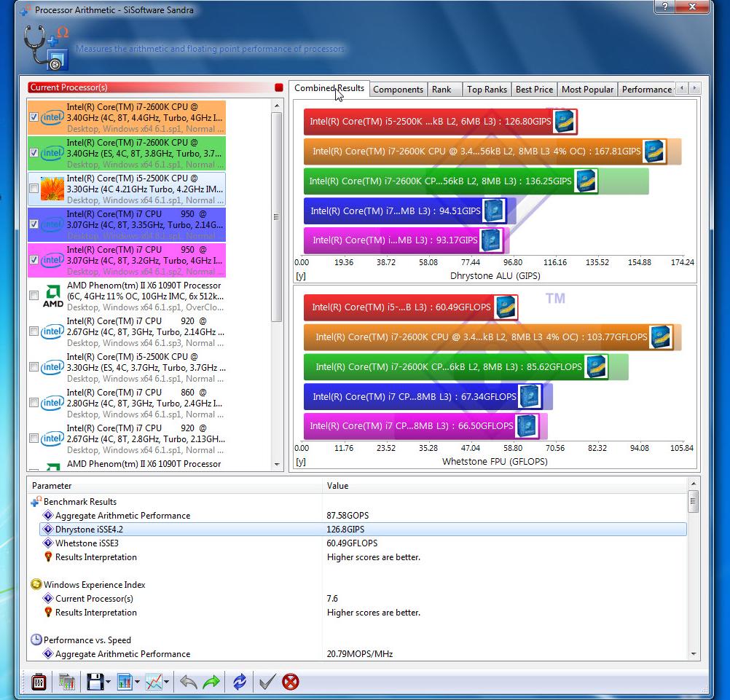
Task: Click the clock icon beside Performance vs. Speed
Action: pyautogui.click(x=36, y=640)
